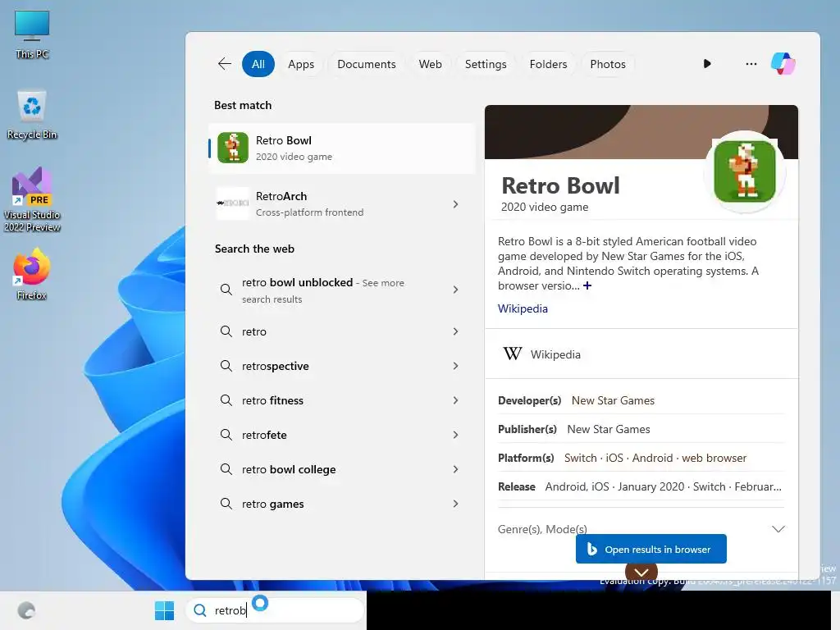840x630 pixels.
Task: Open the Wikipedia source row
Action: tap(641, 354)
